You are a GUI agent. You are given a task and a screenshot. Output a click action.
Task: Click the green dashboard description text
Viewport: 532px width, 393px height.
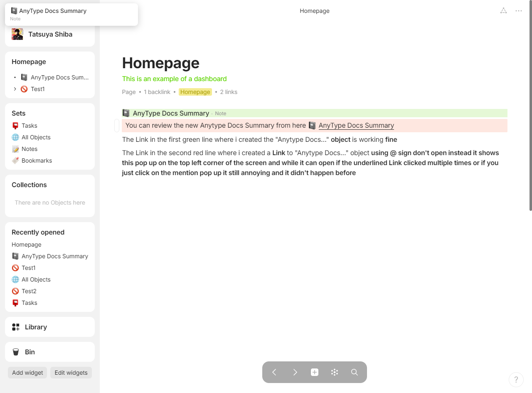[175, 79]
